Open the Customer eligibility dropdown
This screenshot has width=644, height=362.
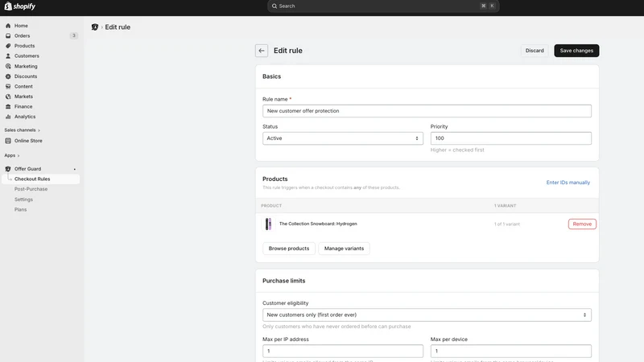point(427,315)
